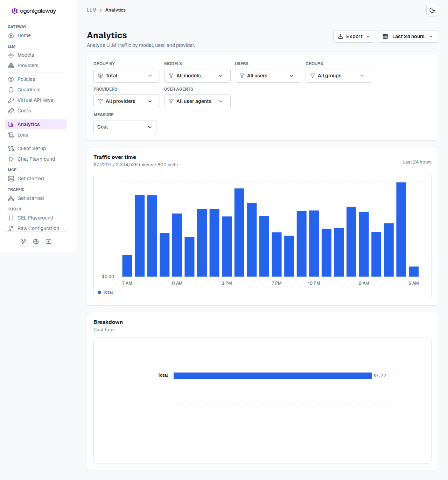
Task: Open the Measure Cost dropdown
Action: tap(125, 127)
